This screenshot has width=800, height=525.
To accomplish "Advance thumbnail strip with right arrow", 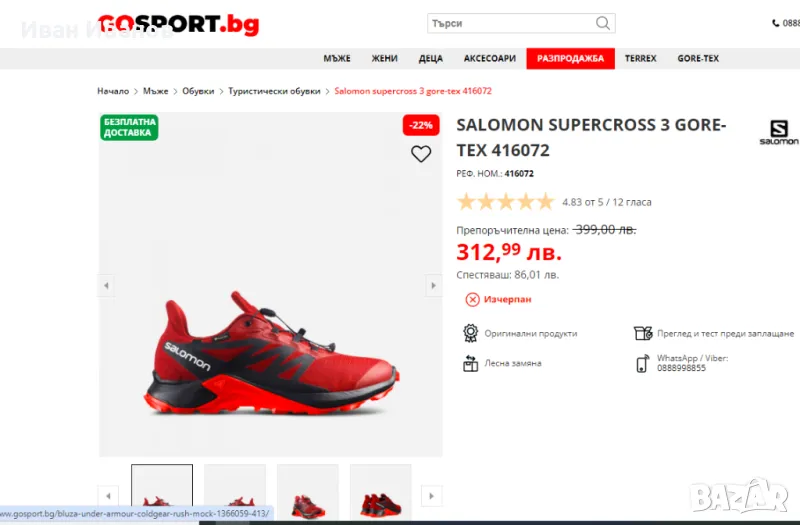I will tap(432, 495).
